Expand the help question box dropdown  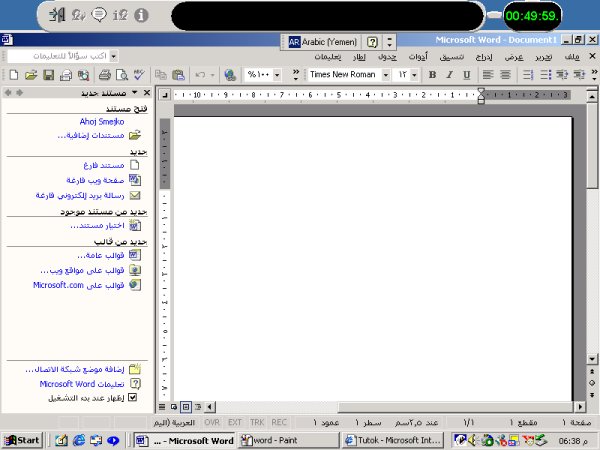coord(113,56)
